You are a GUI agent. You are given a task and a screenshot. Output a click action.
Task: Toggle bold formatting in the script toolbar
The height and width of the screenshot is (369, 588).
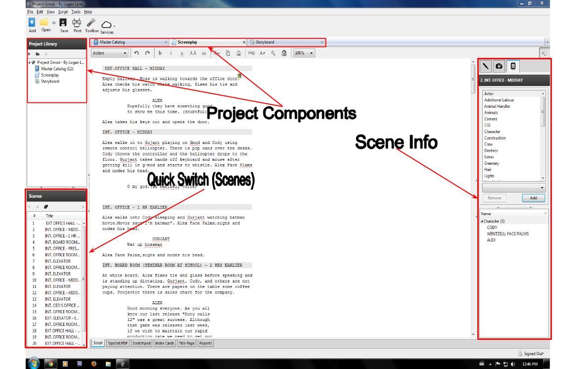(160, 53)
